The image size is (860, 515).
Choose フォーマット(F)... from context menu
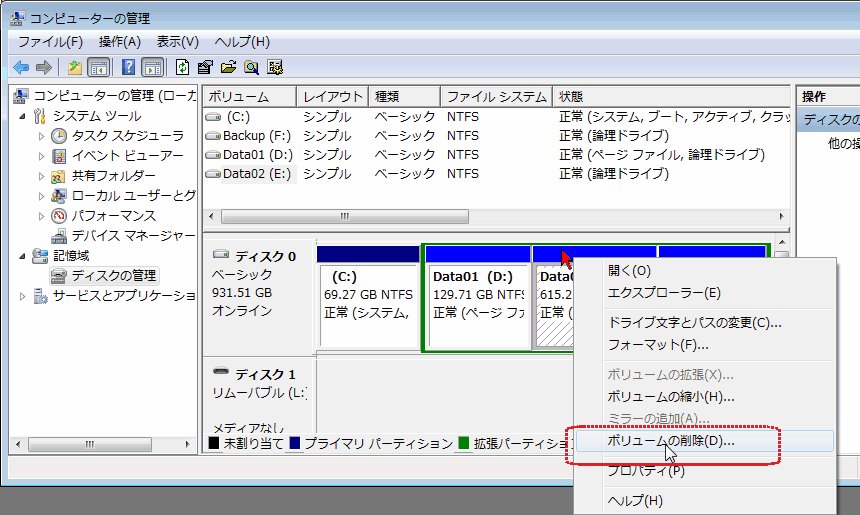coord(658,345)
